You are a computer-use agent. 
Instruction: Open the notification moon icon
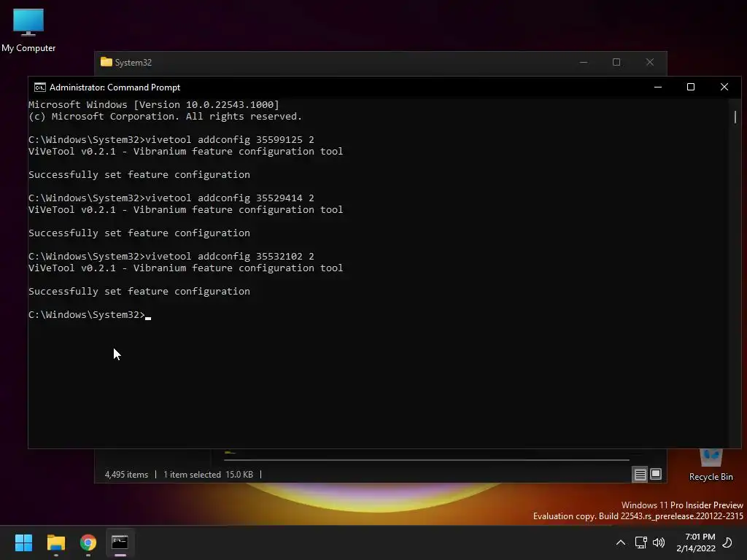coord(727,542)
